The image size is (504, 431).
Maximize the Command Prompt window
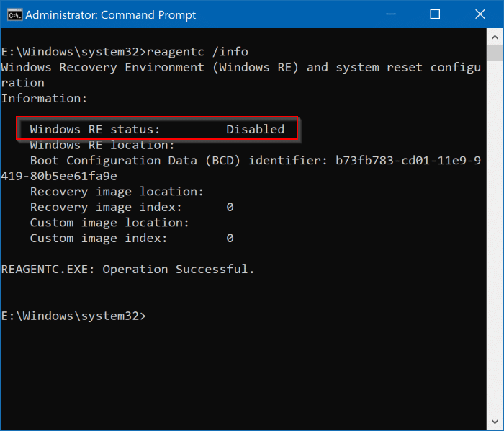pyautogui.click(x=435, y=14)
